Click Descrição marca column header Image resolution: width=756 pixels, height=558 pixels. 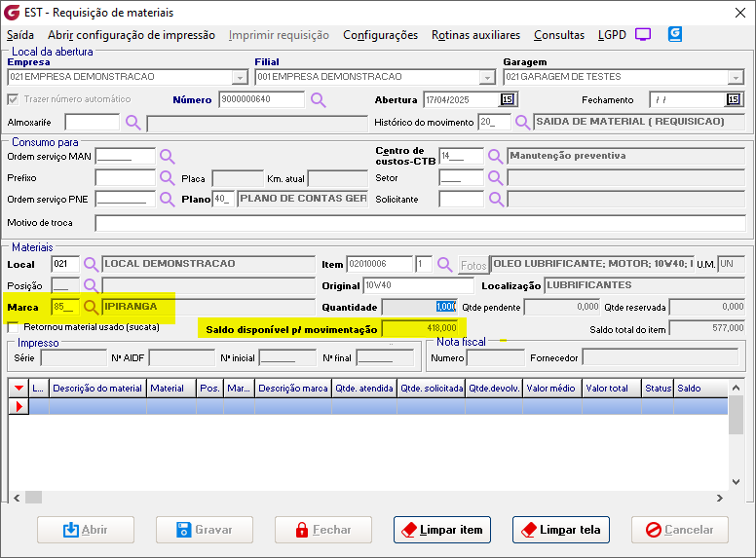[293, 389]
